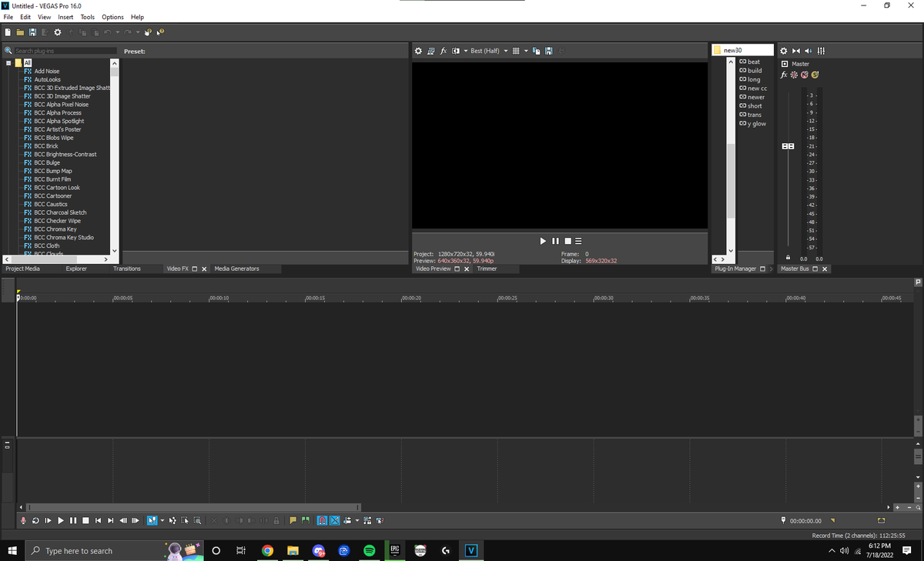Viewport: 924px width, 561px height.
Task: Open the Options menu
Action: point(112,17)
